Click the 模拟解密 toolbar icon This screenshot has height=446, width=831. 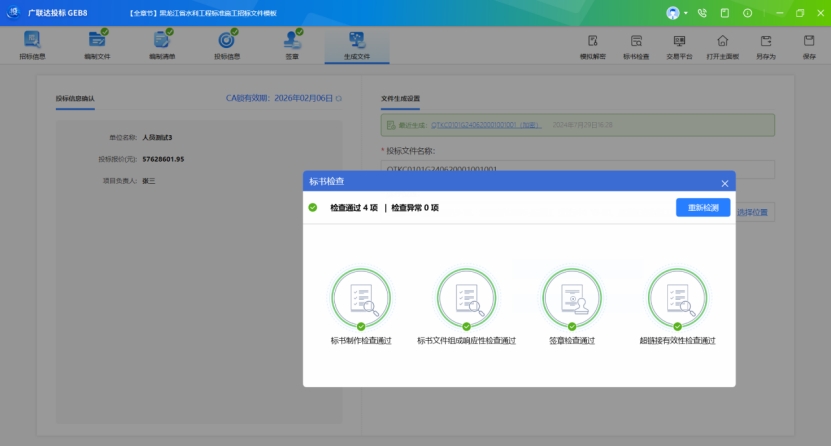(x=593, y=42)
